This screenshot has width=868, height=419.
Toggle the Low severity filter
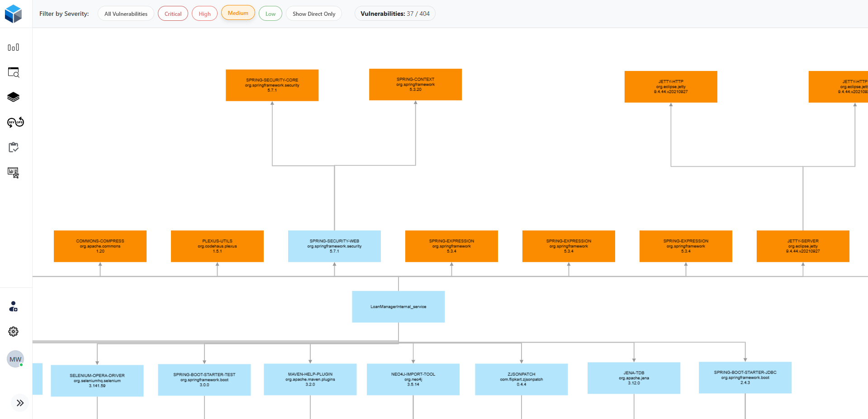[x=270, y=14]
